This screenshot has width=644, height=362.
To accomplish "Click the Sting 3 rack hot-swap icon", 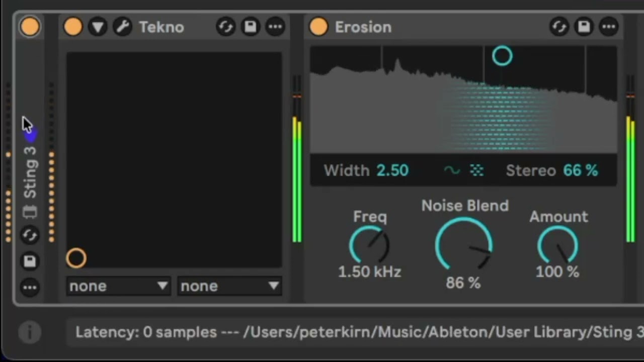I will [x=30, y=235].
